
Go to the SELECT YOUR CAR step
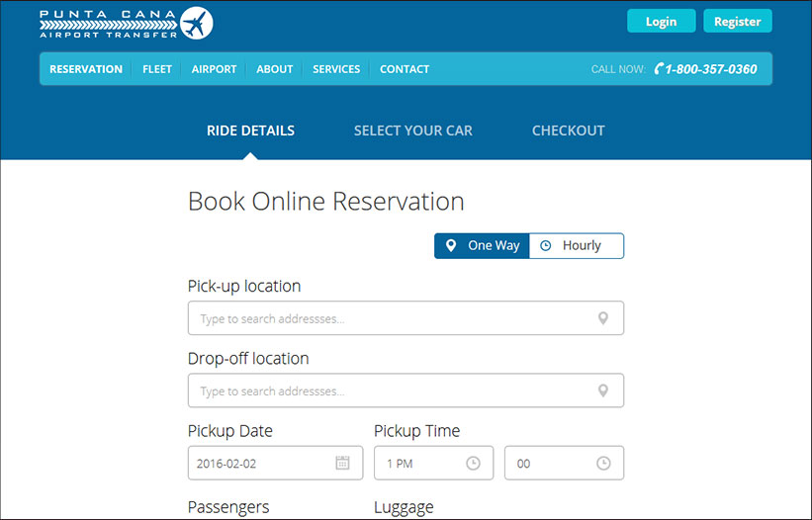click(x=413, y=130)
